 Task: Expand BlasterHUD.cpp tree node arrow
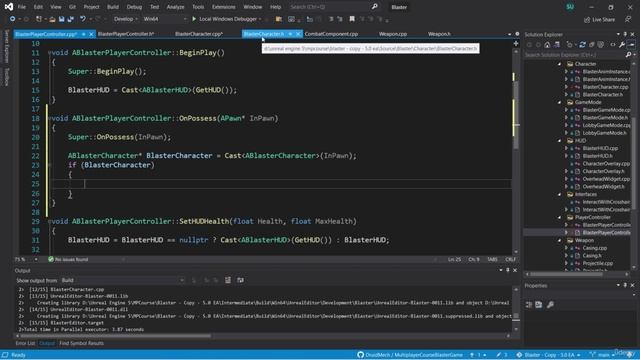click(x=566, y=148)
